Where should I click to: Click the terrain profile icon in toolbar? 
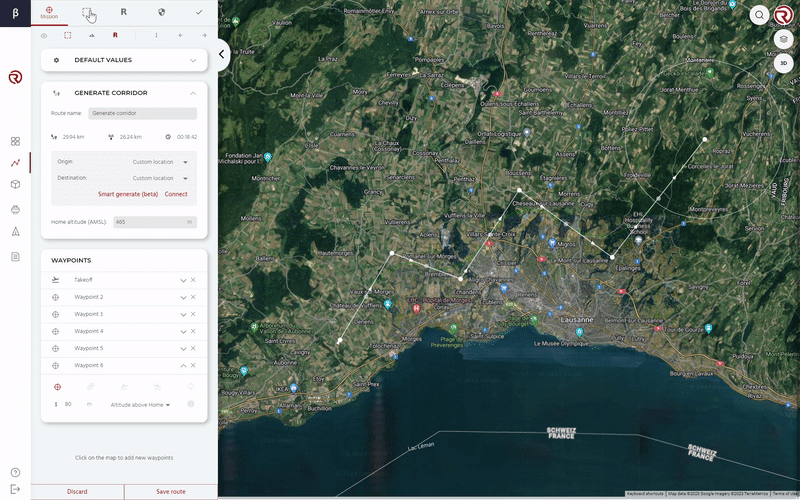coord(92,35)
